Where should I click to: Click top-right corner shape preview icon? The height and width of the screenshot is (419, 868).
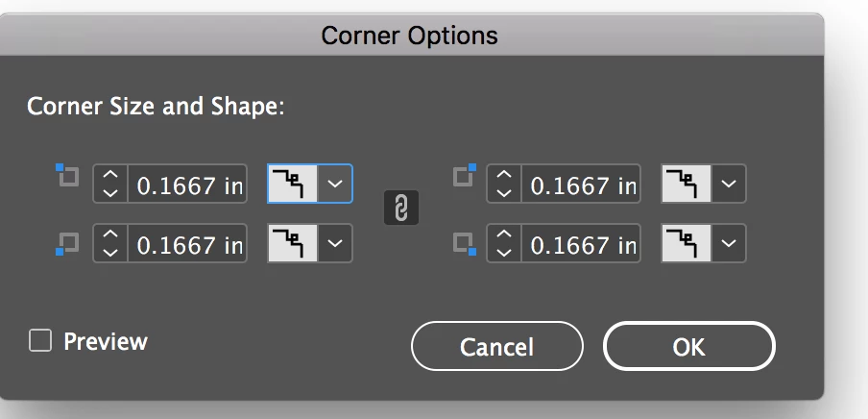coord(687,184)
